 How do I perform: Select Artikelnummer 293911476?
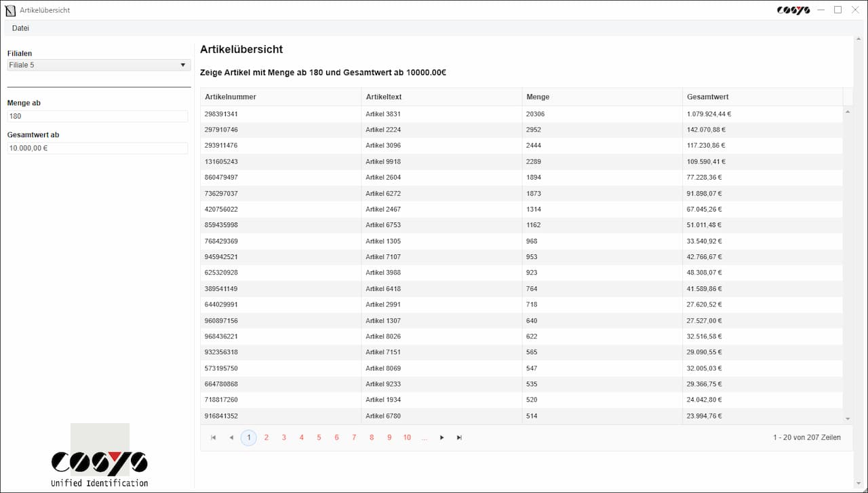click(281, 146)
